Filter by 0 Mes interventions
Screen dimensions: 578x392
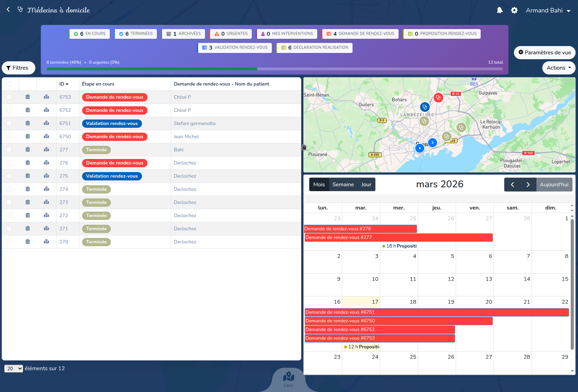coord(287,34)
